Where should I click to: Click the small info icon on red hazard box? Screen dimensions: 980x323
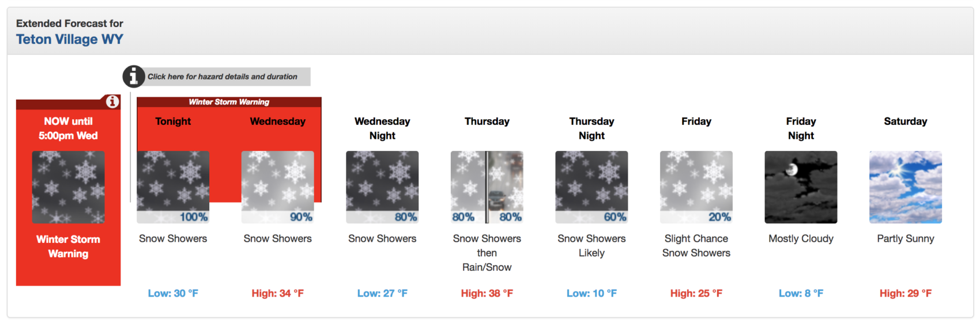tap(112, 102)
